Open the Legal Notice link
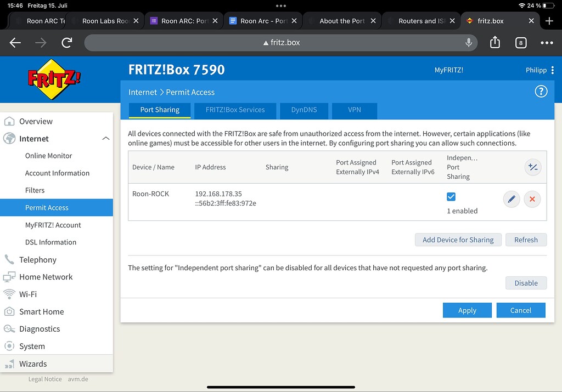 45,379
